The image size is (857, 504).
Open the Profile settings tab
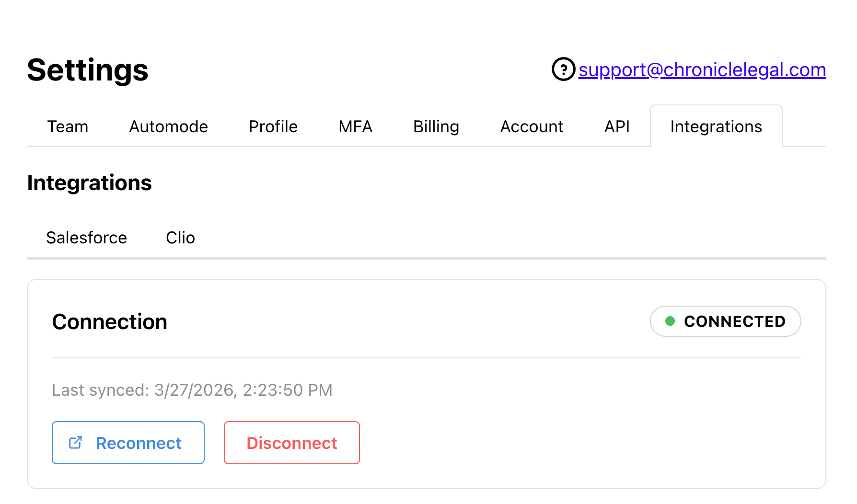click(273, 126)
